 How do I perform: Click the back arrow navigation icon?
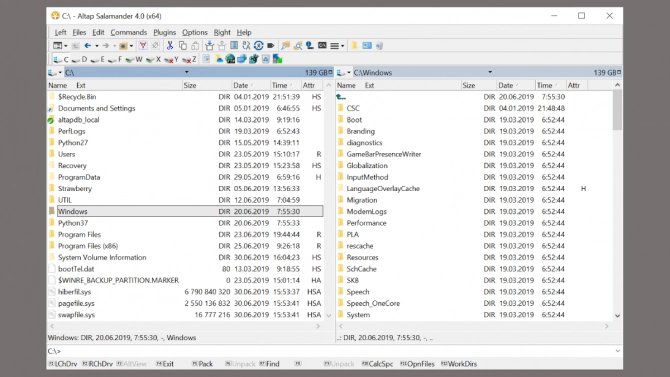(x=88, y=46)
